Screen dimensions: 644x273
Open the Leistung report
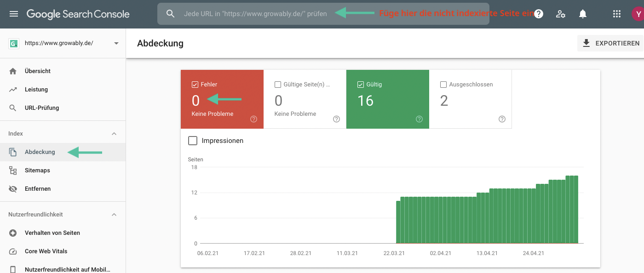[x=63, y=90]
